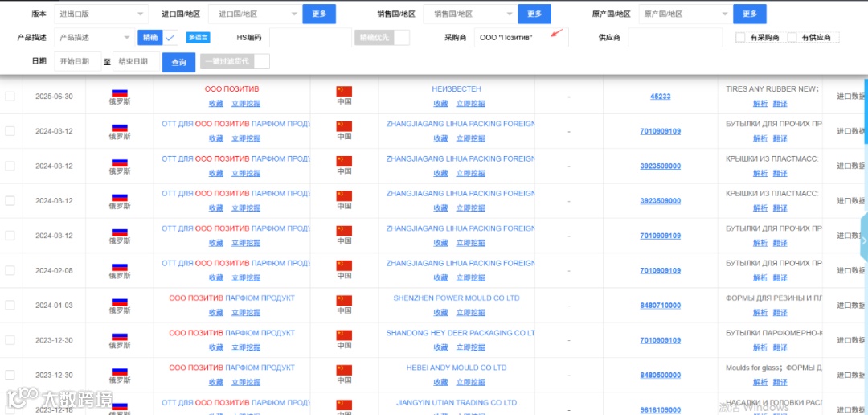Click the blue 查询 search button
Image resolution: width=868 pixels, height=415 pixels.
(x=178, y=62)
